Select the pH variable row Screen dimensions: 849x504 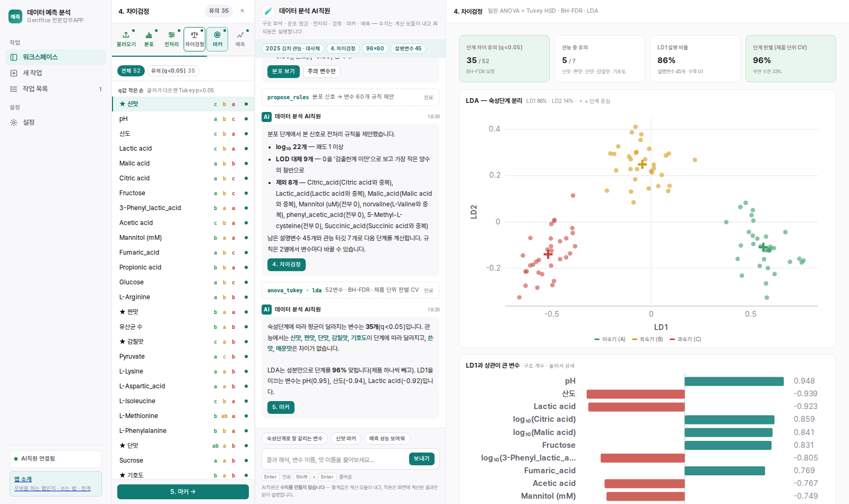point(183,119)
